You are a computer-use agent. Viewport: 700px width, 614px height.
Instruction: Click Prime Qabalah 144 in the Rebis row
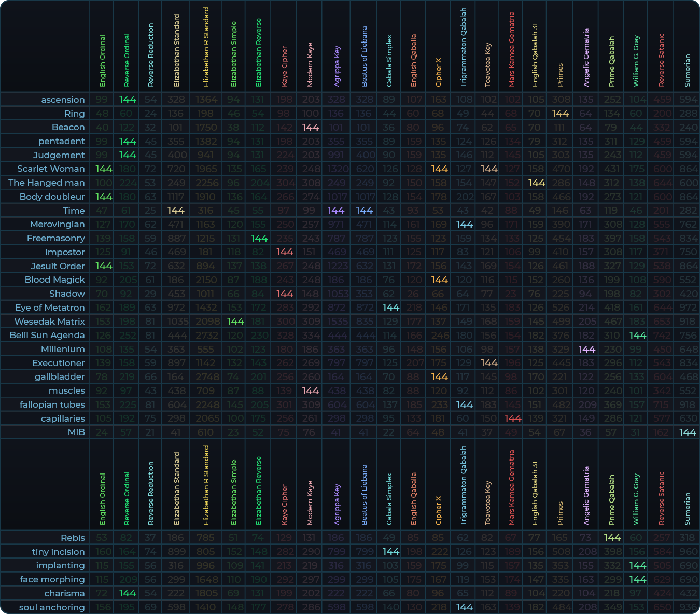coord(612,538)
